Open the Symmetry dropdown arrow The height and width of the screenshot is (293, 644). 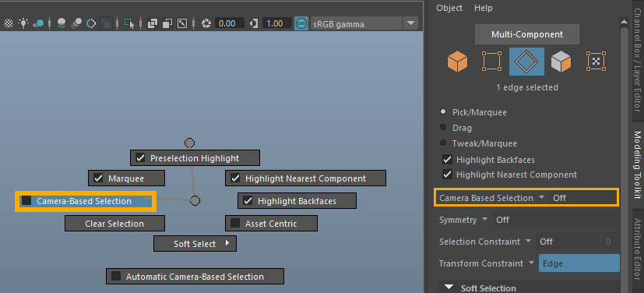click(x=484, y=219)
